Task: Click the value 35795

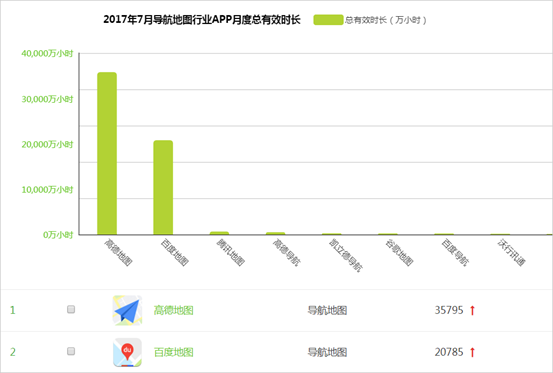Action: coord(449,310)
